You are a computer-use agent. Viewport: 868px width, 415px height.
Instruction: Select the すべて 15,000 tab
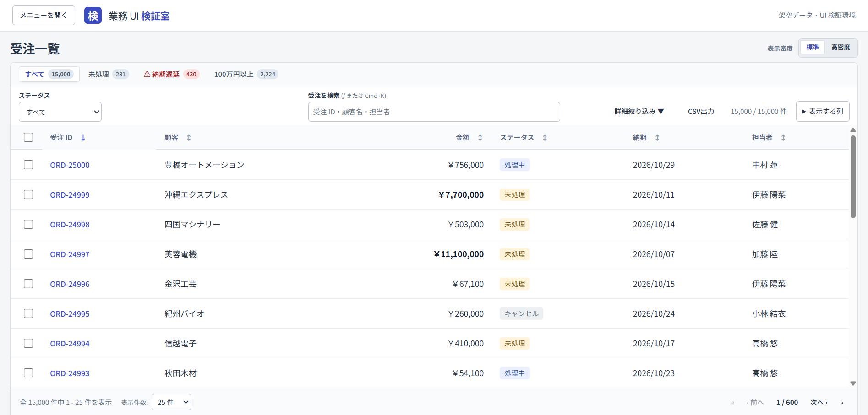pos(49,74)
